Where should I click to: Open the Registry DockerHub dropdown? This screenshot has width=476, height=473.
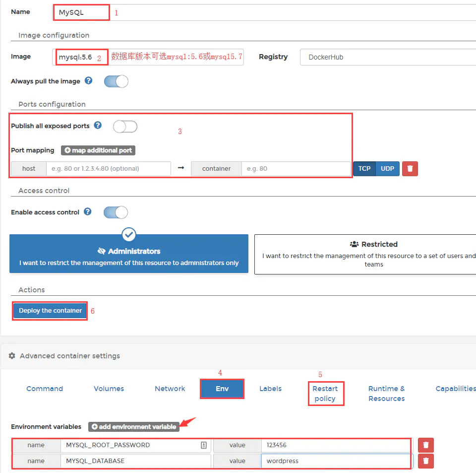click(x=387, y=57)
